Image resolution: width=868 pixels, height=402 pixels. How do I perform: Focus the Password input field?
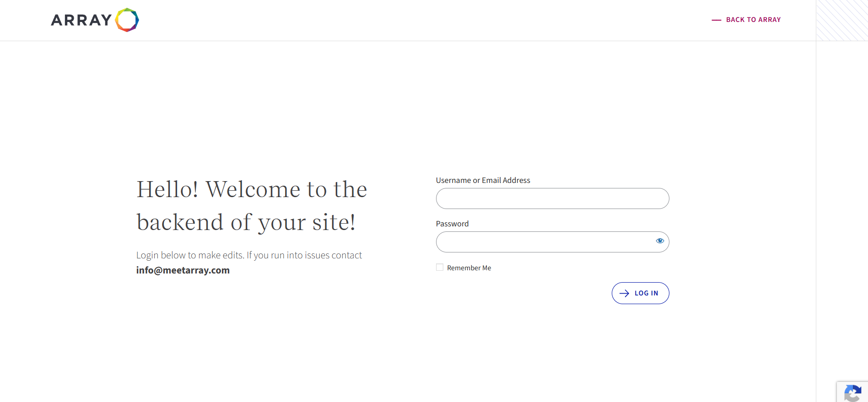545,242
